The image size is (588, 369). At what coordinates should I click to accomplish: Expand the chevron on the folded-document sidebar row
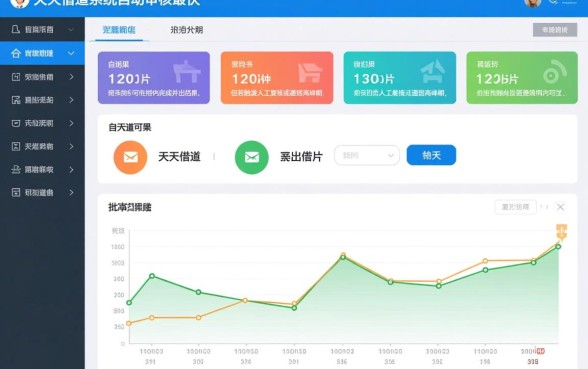coord(71,100)
